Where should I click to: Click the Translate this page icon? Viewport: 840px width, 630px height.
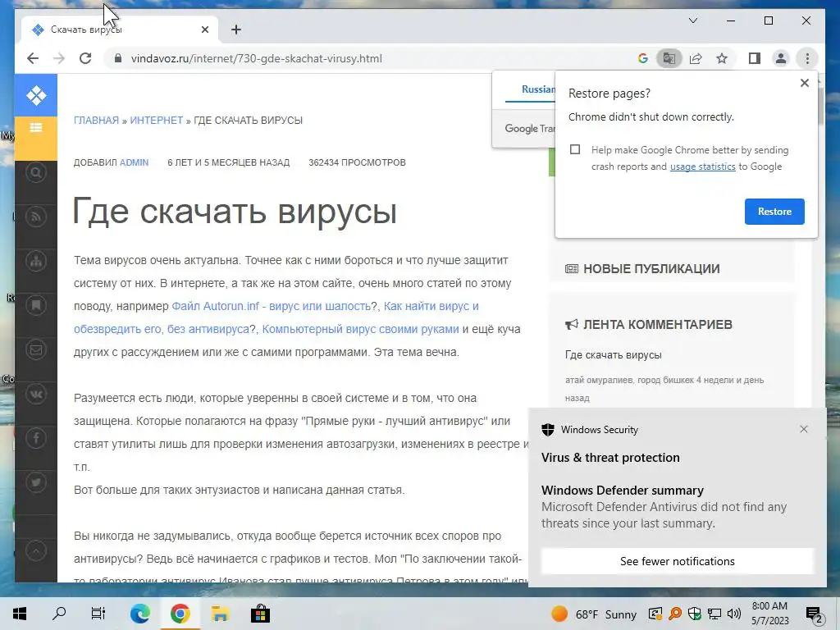pyautogui.click(x=669, y=58)
